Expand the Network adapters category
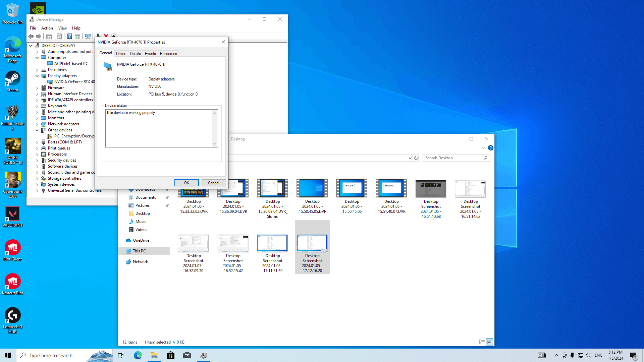 37,124
